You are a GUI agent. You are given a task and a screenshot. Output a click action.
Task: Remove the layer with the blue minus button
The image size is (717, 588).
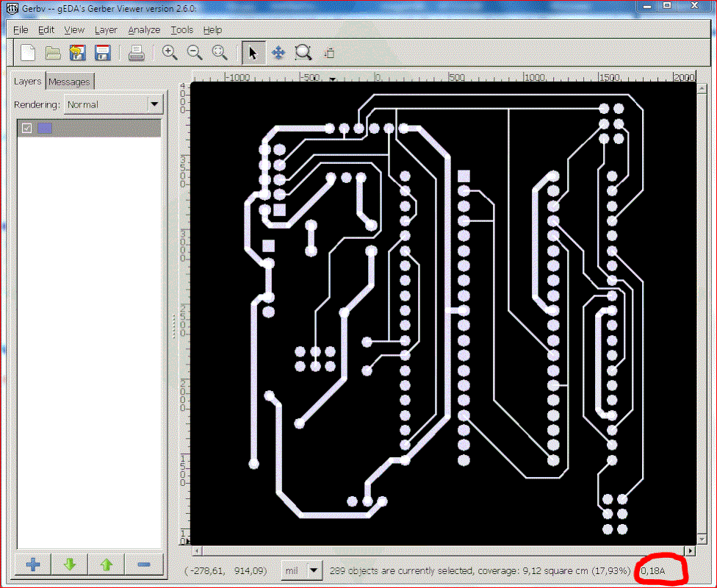point(143,564)
